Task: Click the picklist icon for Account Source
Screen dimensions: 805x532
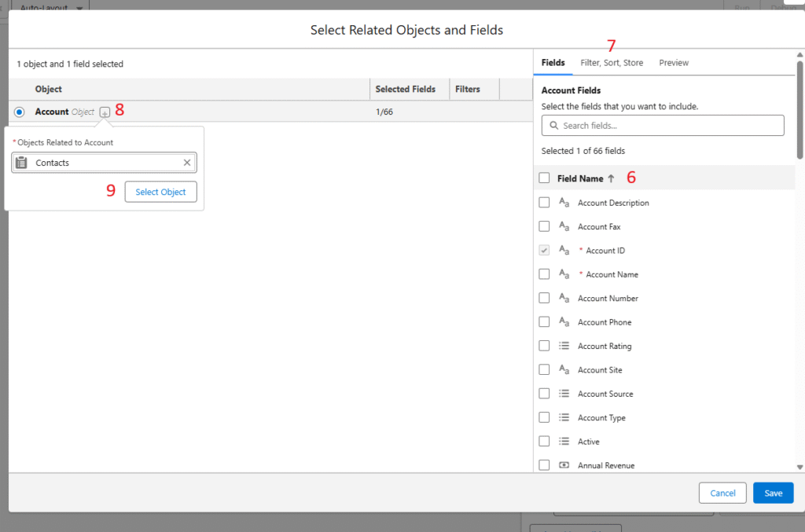Action: [564, 394]
